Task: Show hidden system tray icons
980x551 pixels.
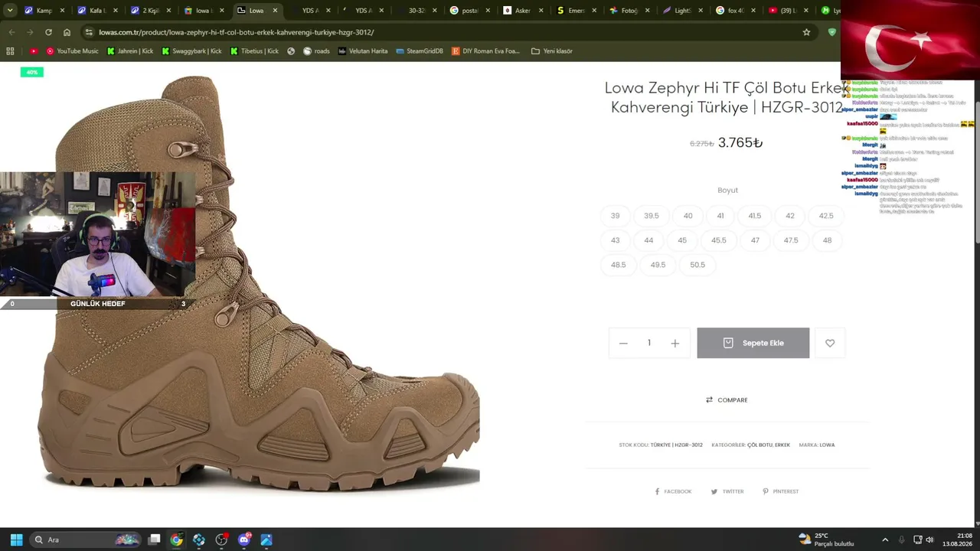Action: pyautogui.click(x=886, y=540)
